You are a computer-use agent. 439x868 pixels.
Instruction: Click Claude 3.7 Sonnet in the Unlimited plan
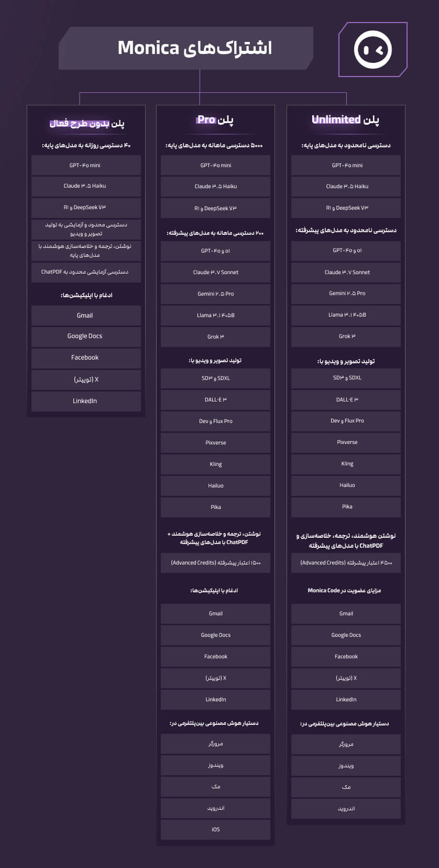pyautogui.click(x=347, y=272)
